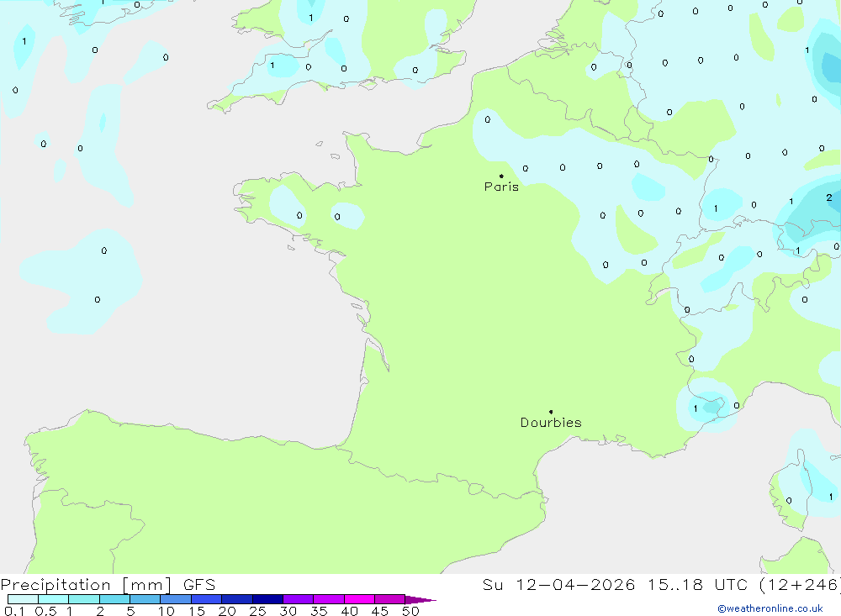
Task: Click the GFS model label
Action: (199, 585)
